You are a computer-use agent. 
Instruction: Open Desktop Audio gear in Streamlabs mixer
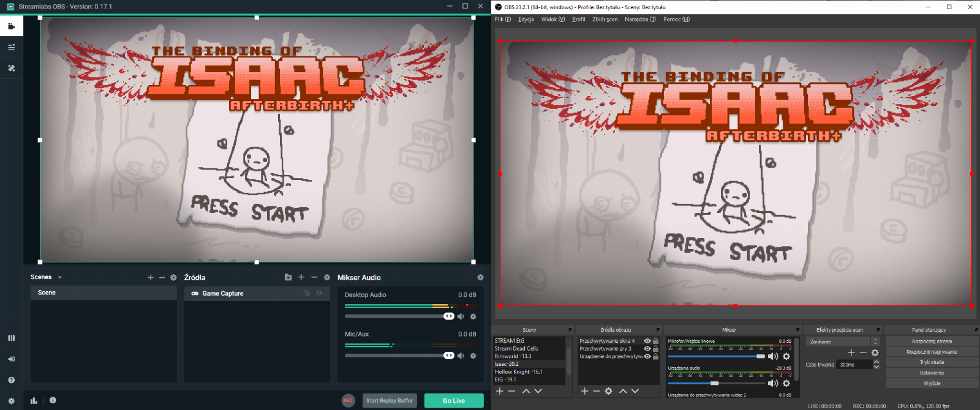(x=473, y=316)
